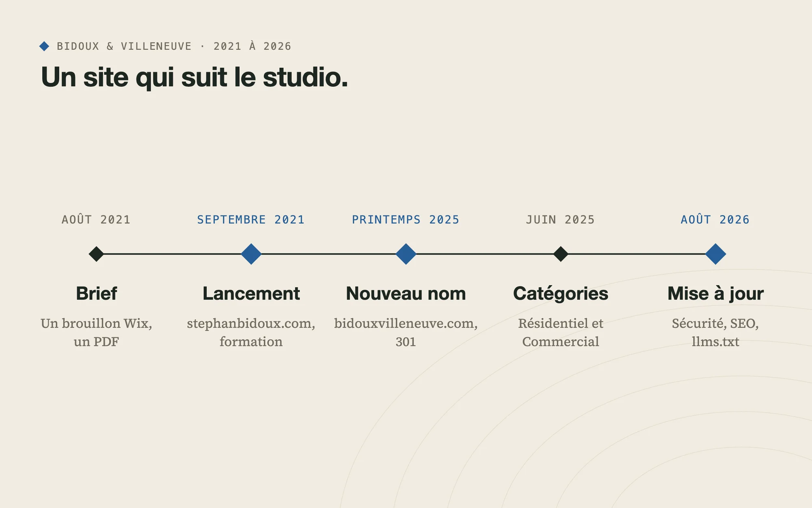The height and width of the screenshot is (508, 812).
Task: Click the header text BIDOUX & VILLENEUVE · 2021 À 2026
Action: coord(174,46)
